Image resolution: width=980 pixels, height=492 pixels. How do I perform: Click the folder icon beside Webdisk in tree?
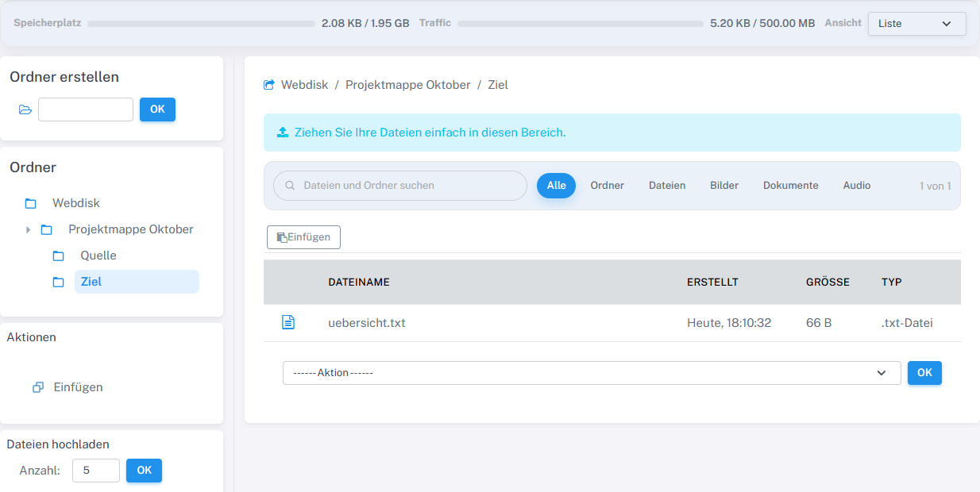(31, 203)
